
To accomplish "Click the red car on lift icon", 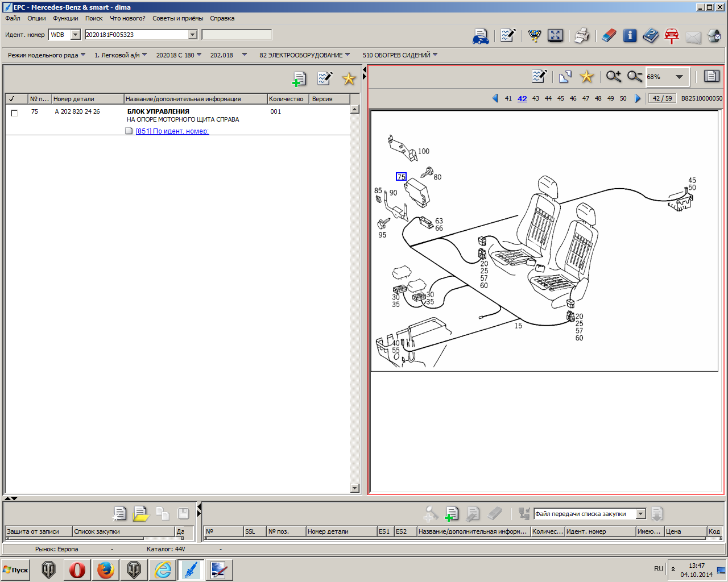I will pyautogui.click(x=672, y=36).
